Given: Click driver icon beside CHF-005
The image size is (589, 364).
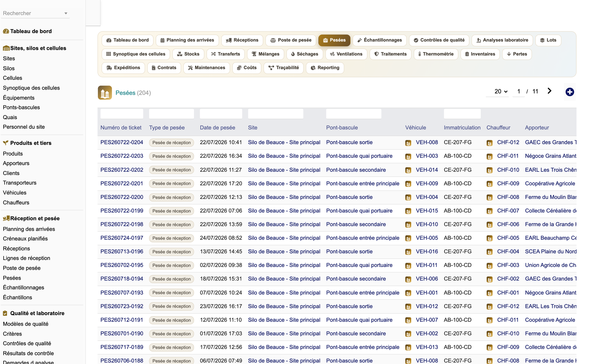Looking at the screenshot, I should click(x=489, y=238).
